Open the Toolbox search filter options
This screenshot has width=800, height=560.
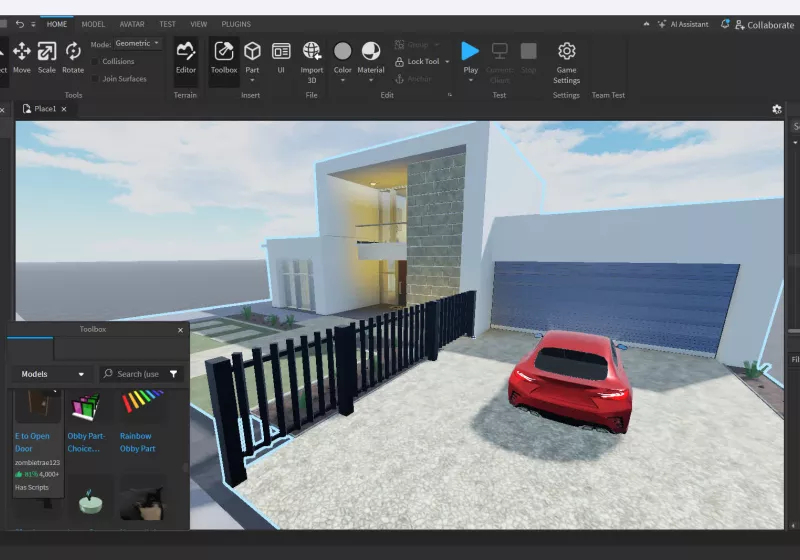[x=174, y=374]
